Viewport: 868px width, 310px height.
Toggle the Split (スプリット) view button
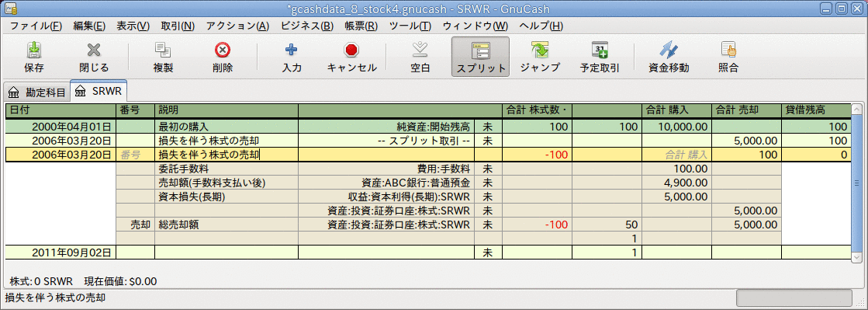click(x=480, y=57)
